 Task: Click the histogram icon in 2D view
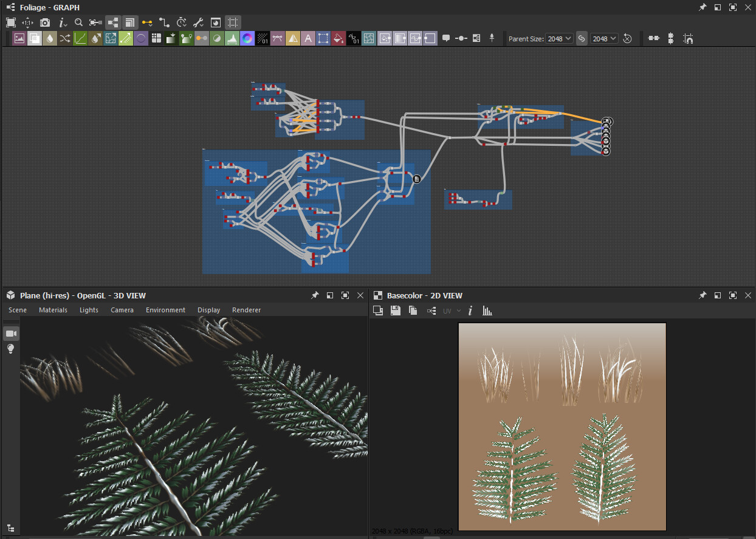[x=487, y=311]
